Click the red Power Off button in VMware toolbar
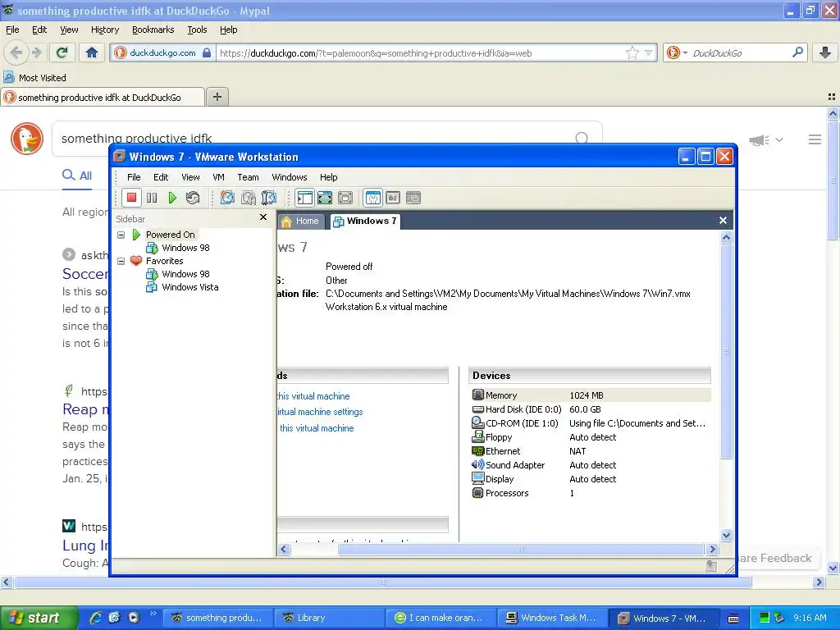This screenshot has width=840, height=630. click(131, 198)
